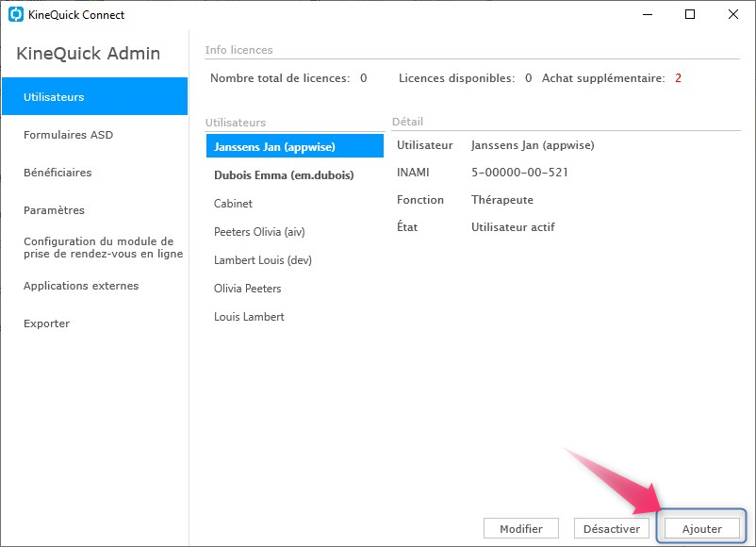Click the KineQuick Connect app icon in title bar
Image resolution: width=756 pixels, height=547 pixels.
(16, 14)
